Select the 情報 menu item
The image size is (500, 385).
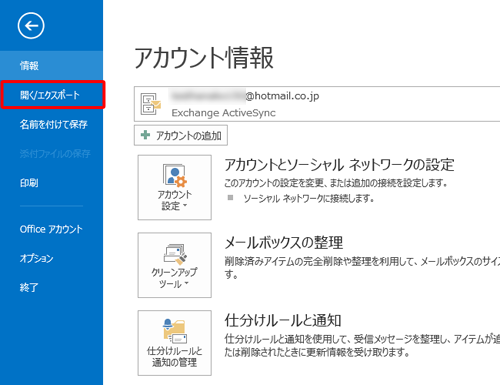tap(51, 65)
